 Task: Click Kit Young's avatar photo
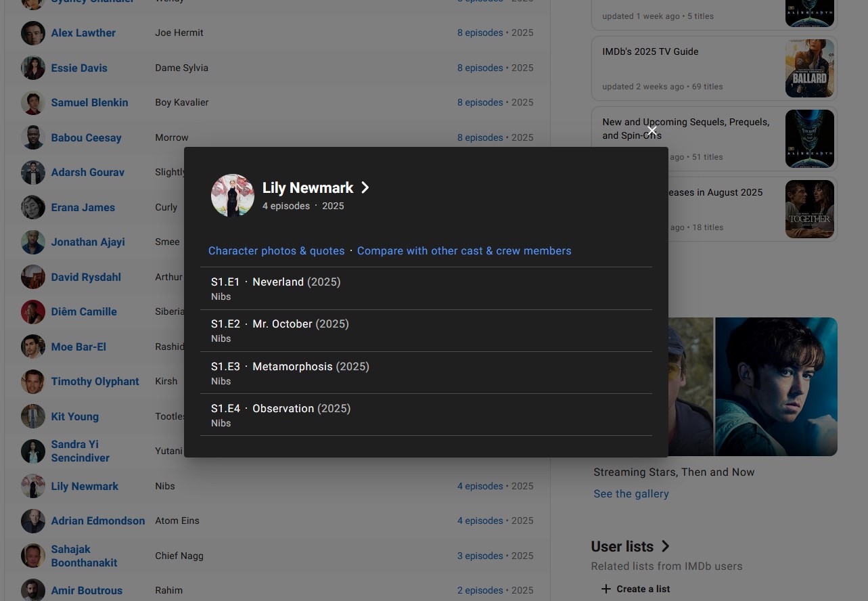(x=33, y=416)
